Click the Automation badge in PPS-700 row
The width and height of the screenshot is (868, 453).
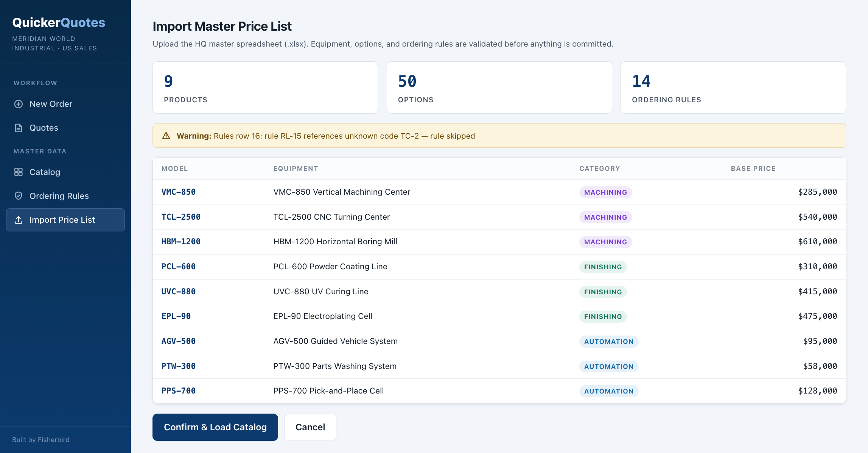609,391
